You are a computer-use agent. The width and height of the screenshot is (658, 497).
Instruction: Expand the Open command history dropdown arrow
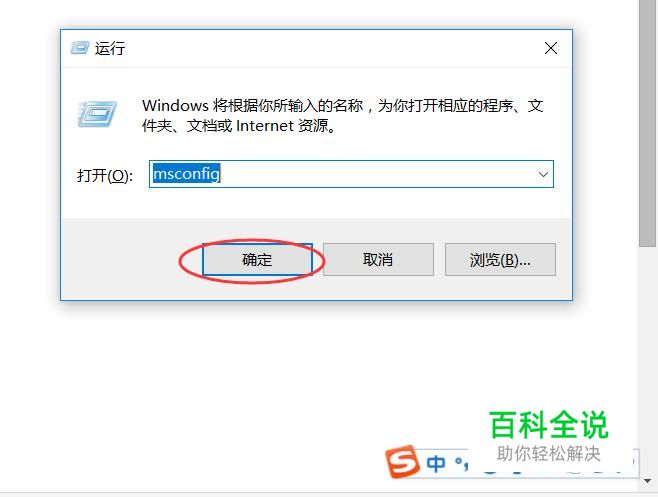coord(543,174)
